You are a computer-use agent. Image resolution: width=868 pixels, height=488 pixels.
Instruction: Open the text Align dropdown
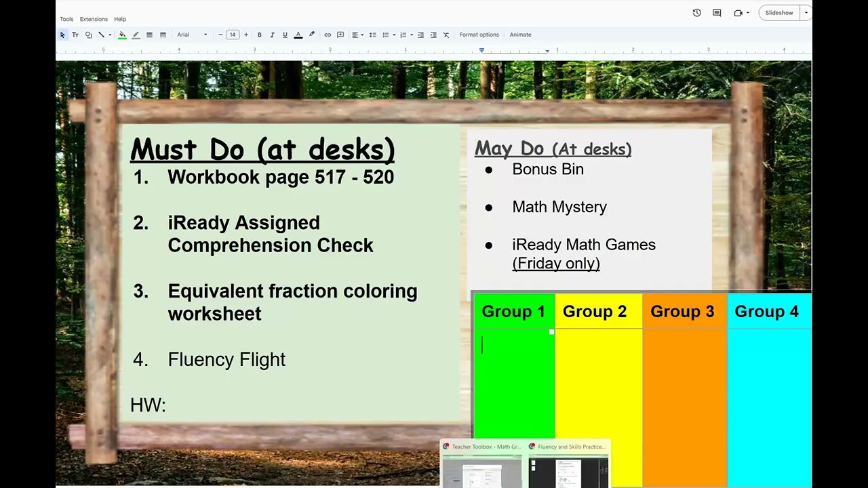[357, 35]
